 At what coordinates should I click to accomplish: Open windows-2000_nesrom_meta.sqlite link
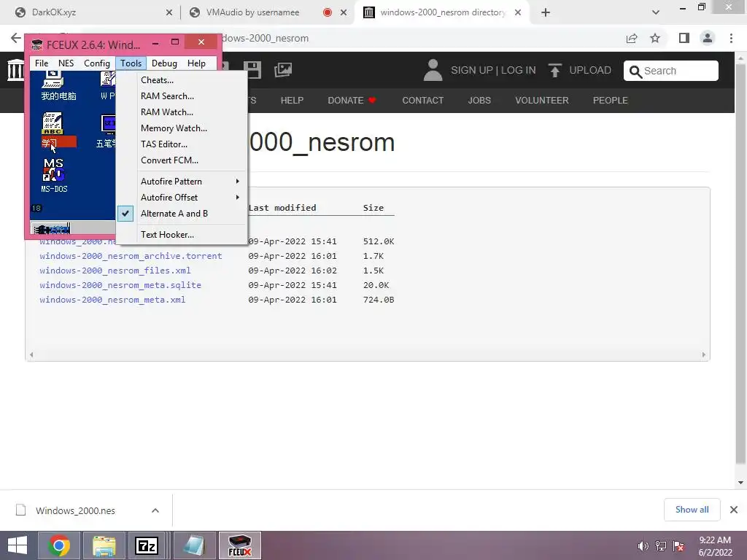coord(120,285)
